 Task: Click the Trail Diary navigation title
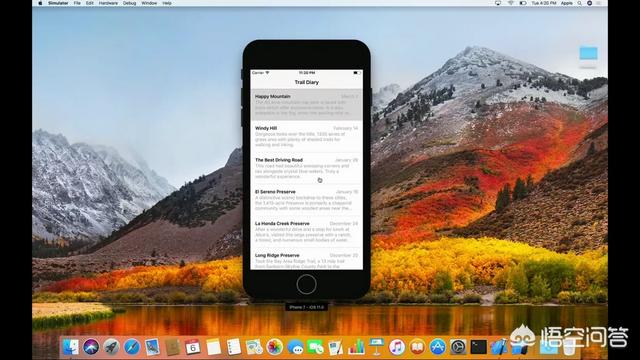pyautogui.click(x=307, y=82)
